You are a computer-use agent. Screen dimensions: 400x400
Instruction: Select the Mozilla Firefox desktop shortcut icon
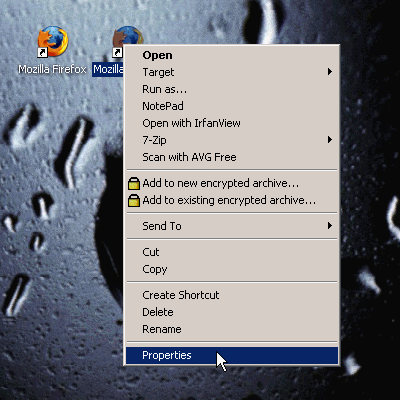(52, 41)
